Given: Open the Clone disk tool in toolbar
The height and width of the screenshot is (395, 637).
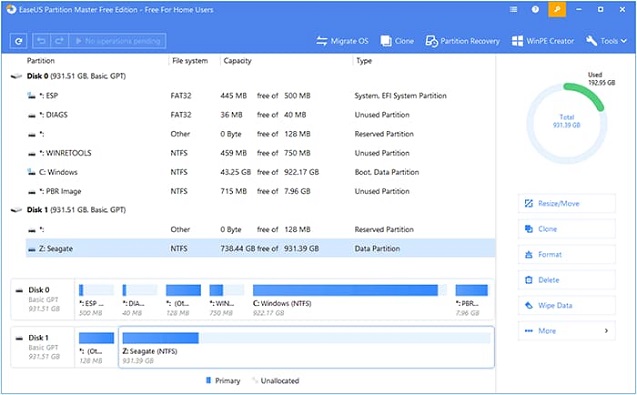Looking at the screenshot, I should tap(397, 41).
